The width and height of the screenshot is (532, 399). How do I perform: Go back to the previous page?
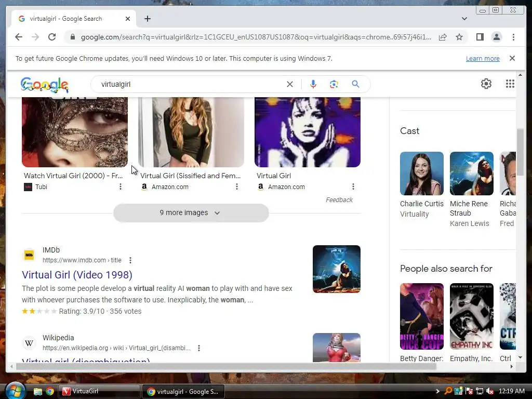19,37
